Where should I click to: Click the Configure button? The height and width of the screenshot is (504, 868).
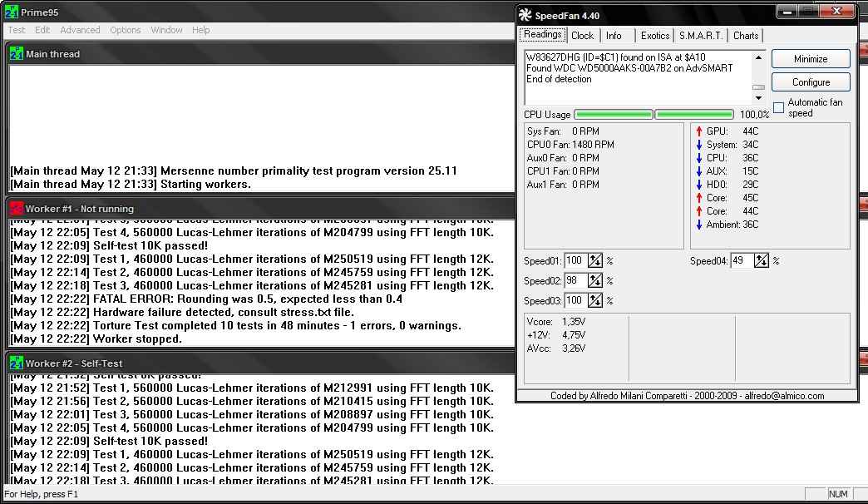tap(811, 82)
